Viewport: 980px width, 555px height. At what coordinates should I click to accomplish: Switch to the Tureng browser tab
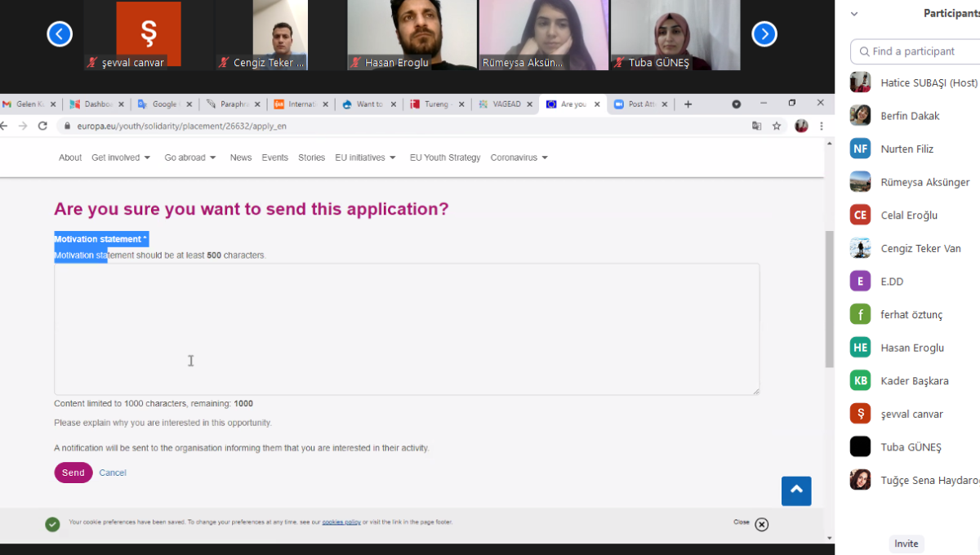point(439,104)
